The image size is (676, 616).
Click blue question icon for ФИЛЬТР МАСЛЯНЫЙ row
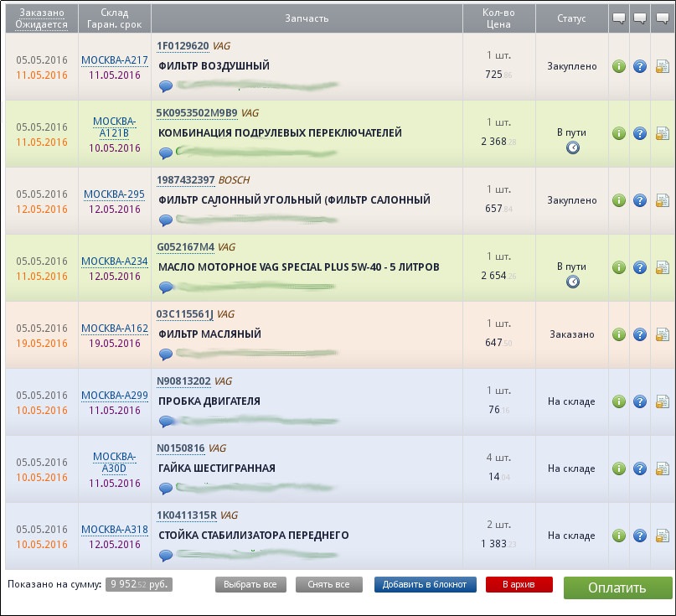click(640, 334)
